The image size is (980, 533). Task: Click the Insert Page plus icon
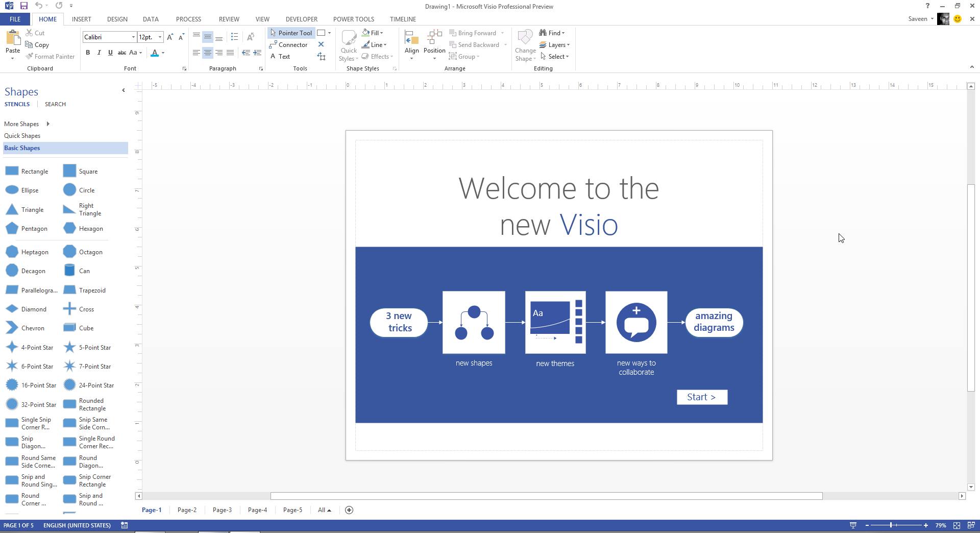click(x=349, y=510)
